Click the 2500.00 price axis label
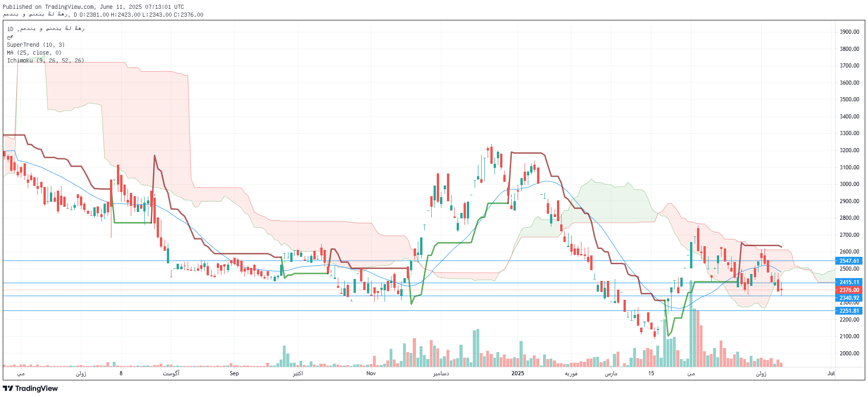The width and height of the screenshot is (868, 397). 850,269
